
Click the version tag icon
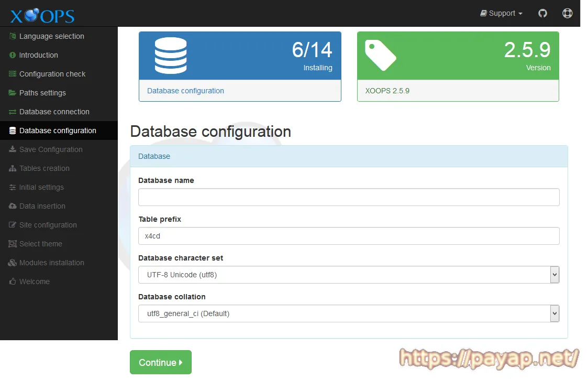(x=380, y=55)
